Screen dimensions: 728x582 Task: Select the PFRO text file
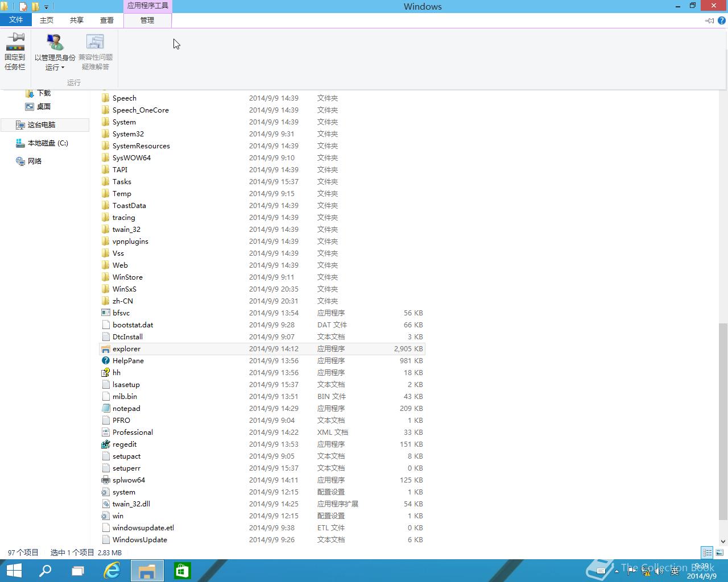(x=262, y=421)
